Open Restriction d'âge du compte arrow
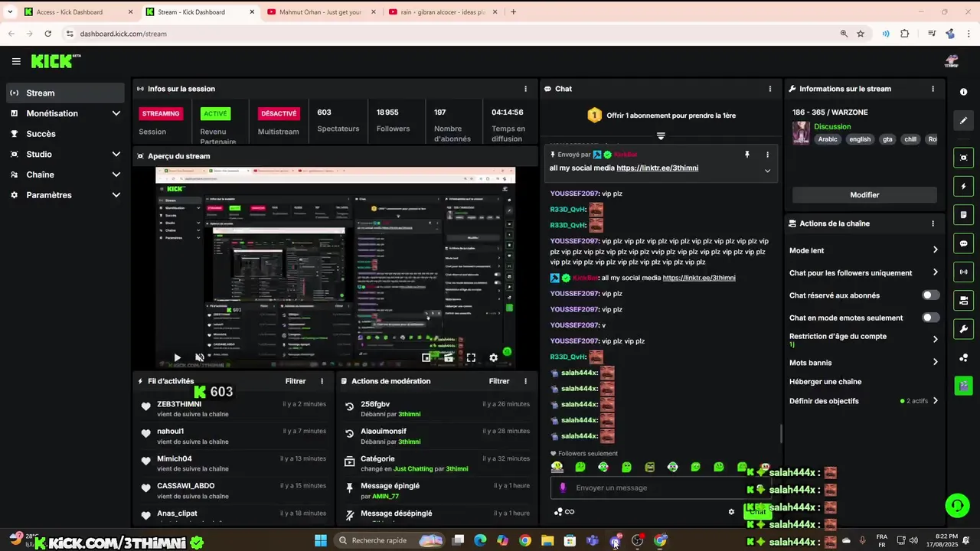Image resolution: width=980 pixels, height=551 pixels. tap(935, 339)
